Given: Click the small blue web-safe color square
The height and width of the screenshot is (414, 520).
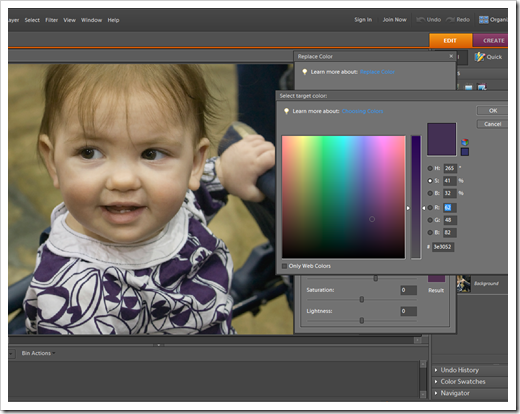Looking at the screenshot, I should 465,152.
